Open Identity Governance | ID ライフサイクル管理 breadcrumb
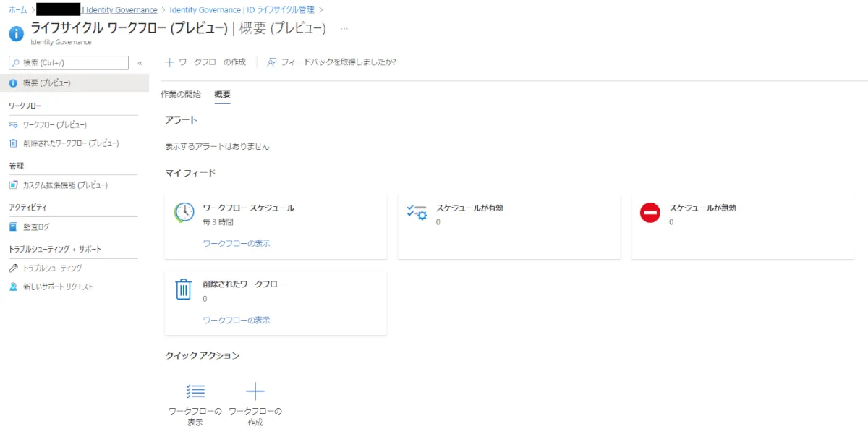This screenshot has width=868, height=445. (x=242, y=9)
